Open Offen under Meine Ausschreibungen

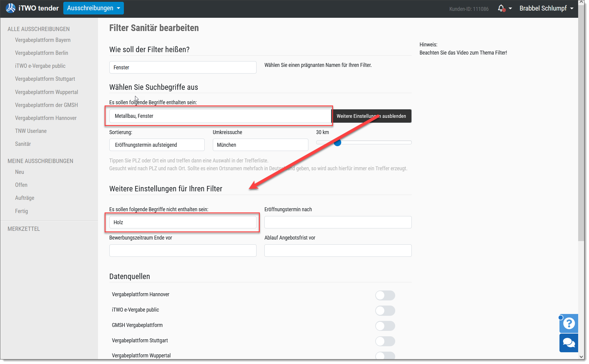[x=21, y=185]
